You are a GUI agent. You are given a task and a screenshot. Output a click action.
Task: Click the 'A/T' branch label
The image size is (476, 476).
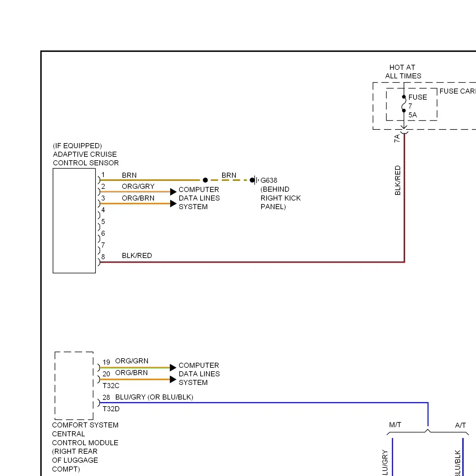click(x=460, y=425)
